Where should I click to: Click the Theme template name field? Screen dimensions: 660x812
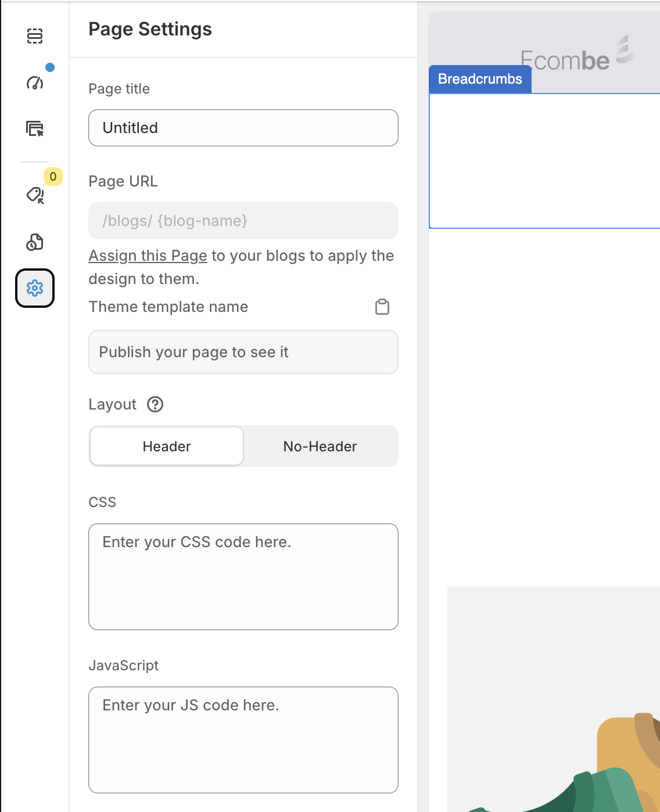(x=243, y=352)
